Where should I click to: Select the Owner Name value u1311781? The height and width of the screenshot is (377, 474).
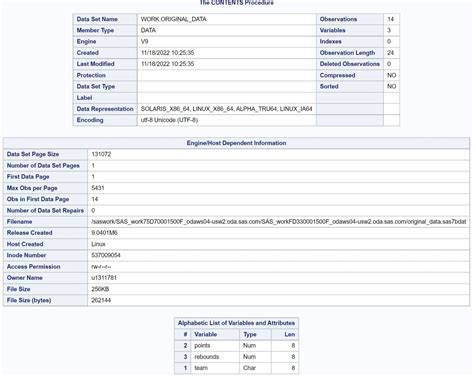point(104,278)
